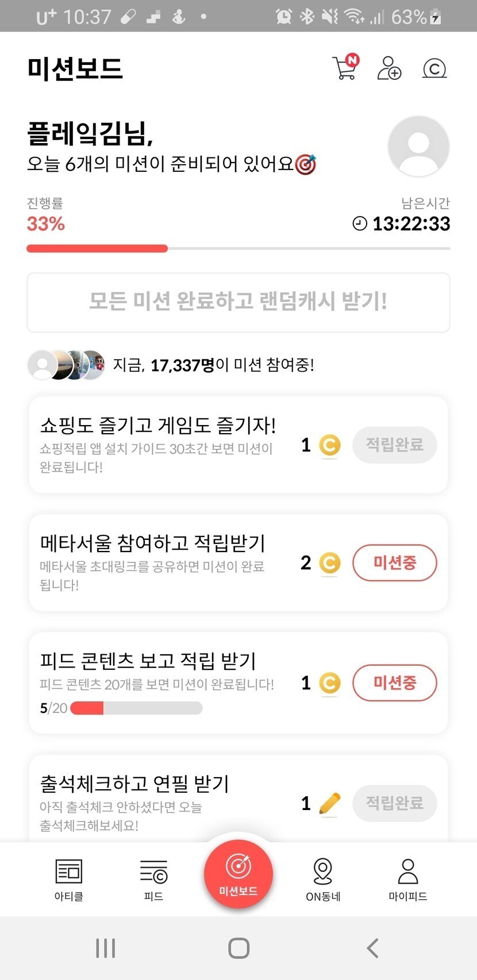Open the cash coin icon in header
The image size is (477, 980).
[x=434, y=69]
